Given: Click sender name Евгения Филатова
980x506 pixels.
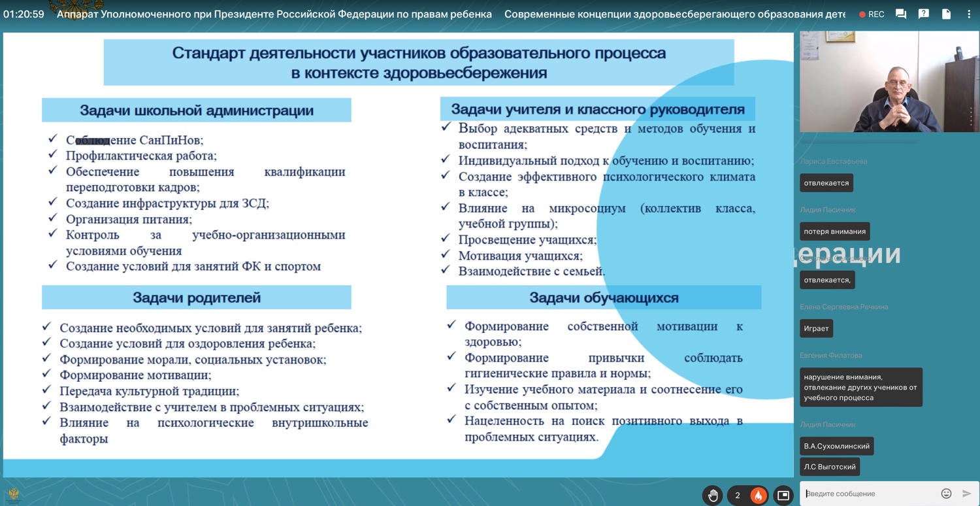Looking at the screenshot, I should (x=830, y=355).
